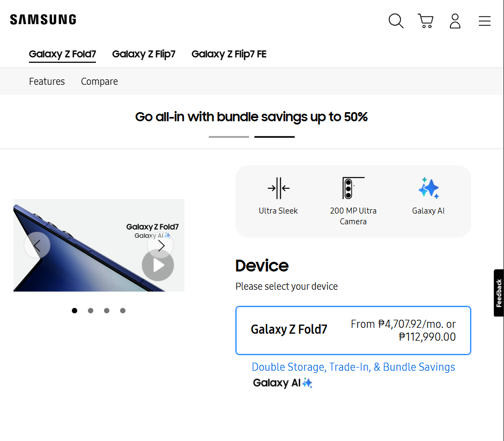Advance to next gallery image
The image size is (504, 441).
coord(160,245)
